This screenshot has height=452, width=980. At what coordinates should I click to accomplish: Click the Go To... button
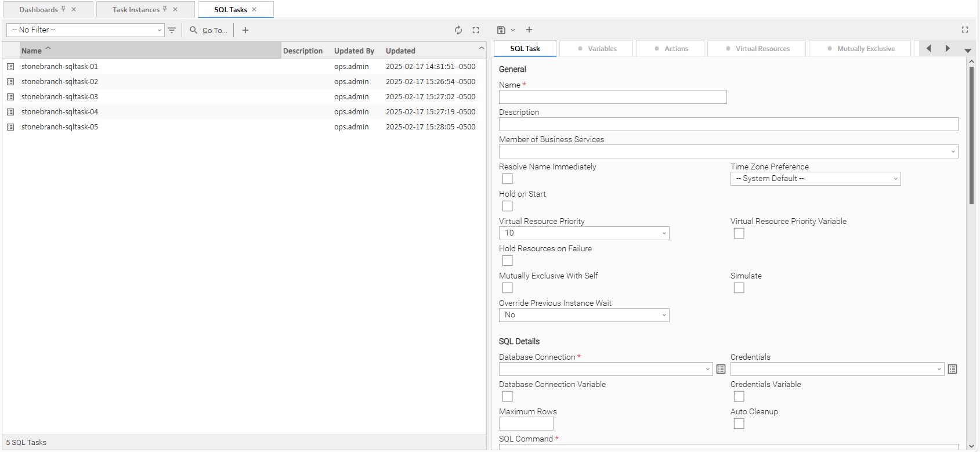pos(209,30)
